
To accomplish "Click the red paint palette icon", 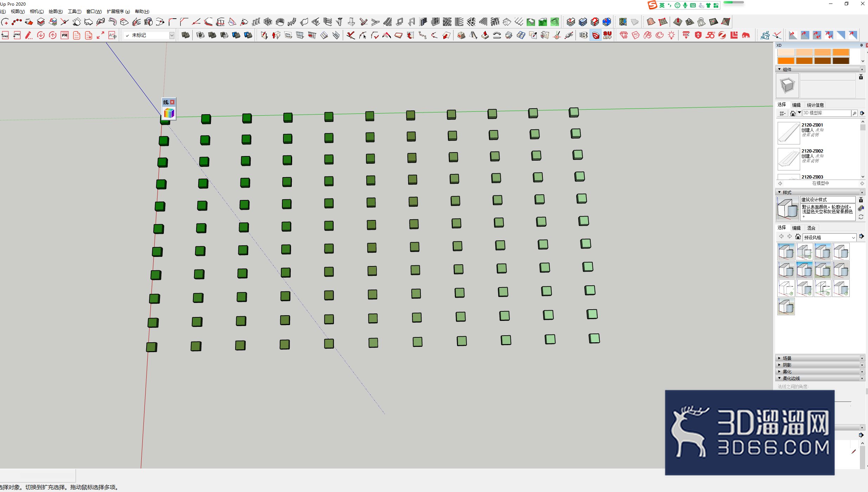I will (660, 35).
